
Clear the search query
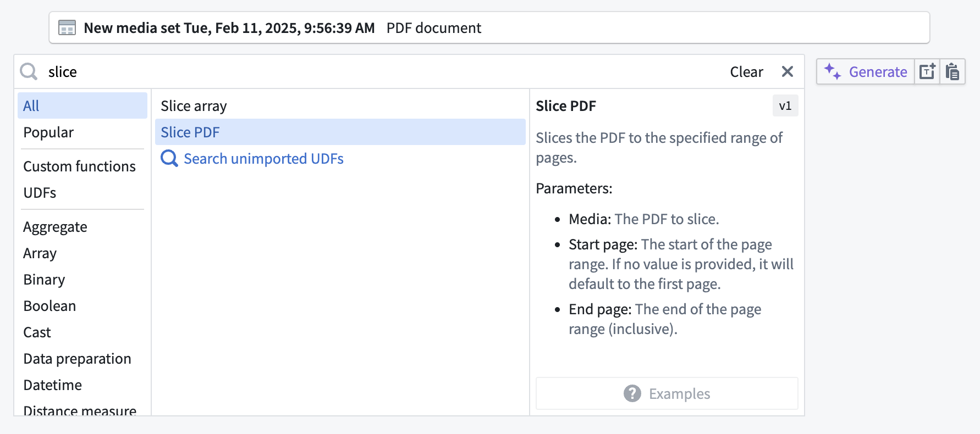746,72
